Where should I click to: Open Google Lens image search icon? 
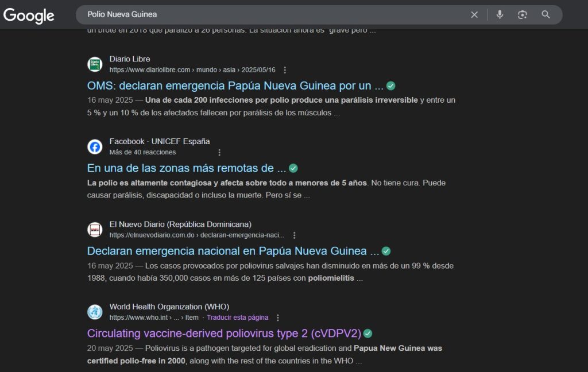523,14
